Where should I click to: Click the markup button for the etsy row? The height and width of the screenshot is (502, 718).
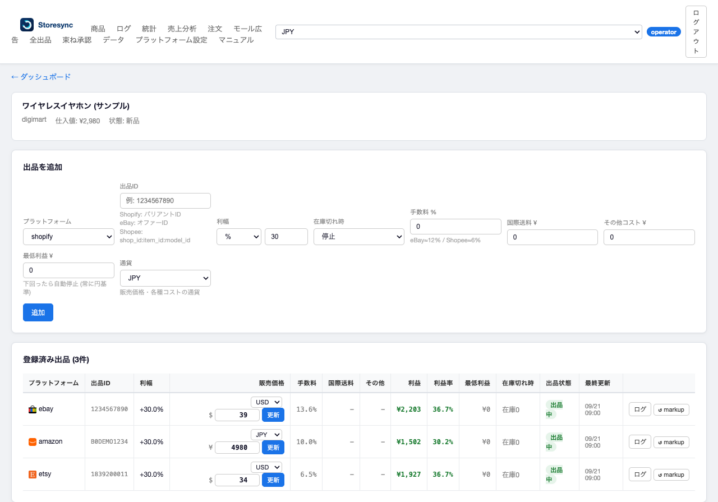tap(671, 475)
